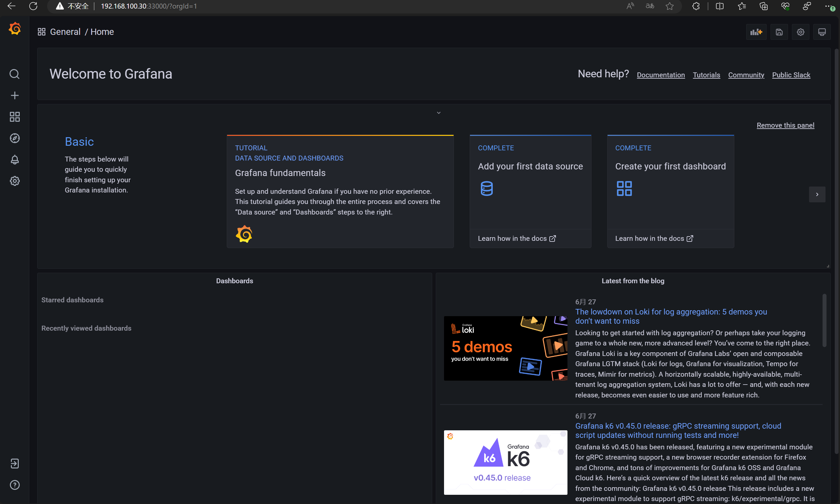Open the Dashboards grid icon in sidebar

[x=14, y=117]
